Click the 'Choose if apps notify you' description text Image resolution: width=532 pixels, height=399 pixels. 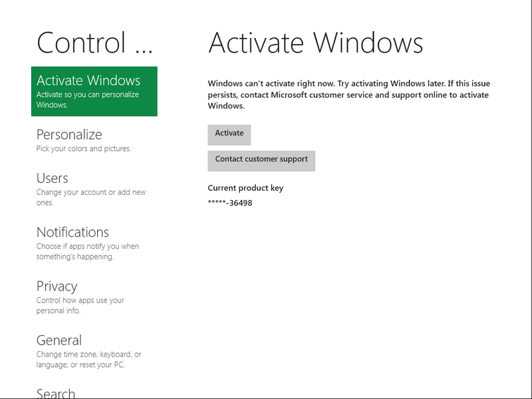(88, 251)
